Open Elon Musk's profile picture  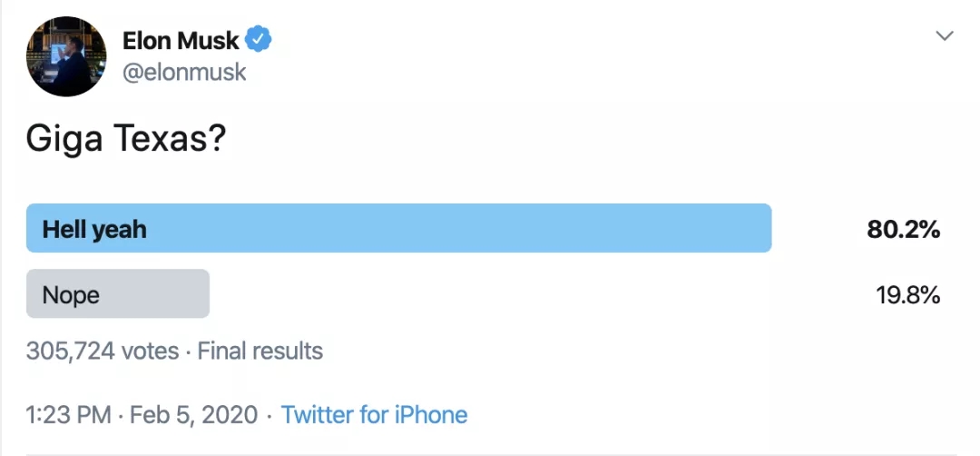66,56
